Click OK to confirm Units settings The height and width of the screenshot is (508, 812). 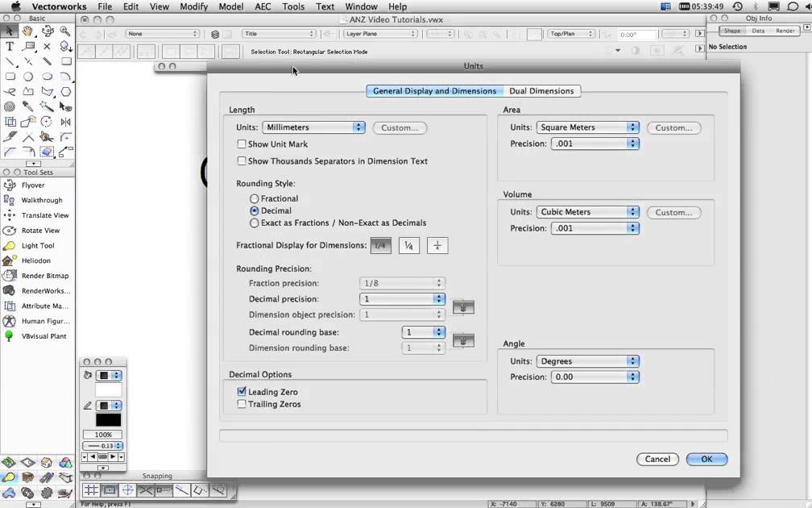pos(707,460)
